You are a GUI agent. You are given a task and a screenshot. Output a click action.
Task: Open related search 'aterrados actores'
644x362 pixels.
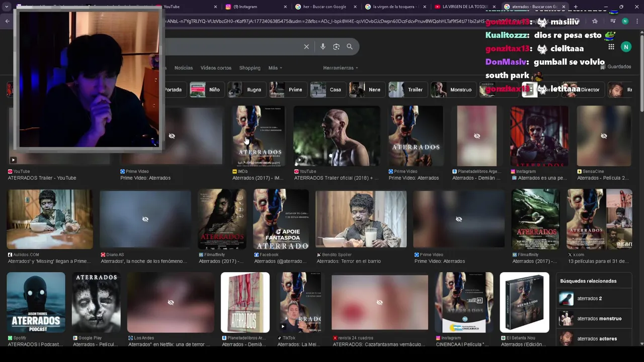(x=595, y=339)
